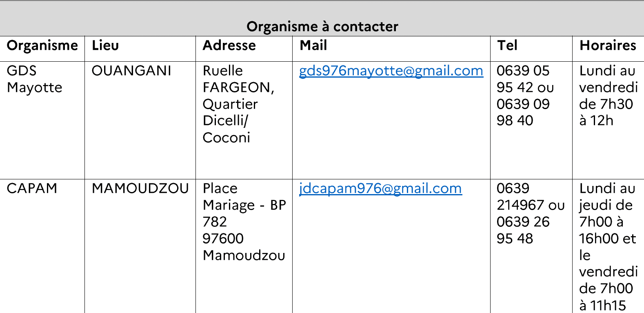Open the gds976mayotte@gmail.com email link
This screenshot has width=644, height=313.
(x=391, y=71)
